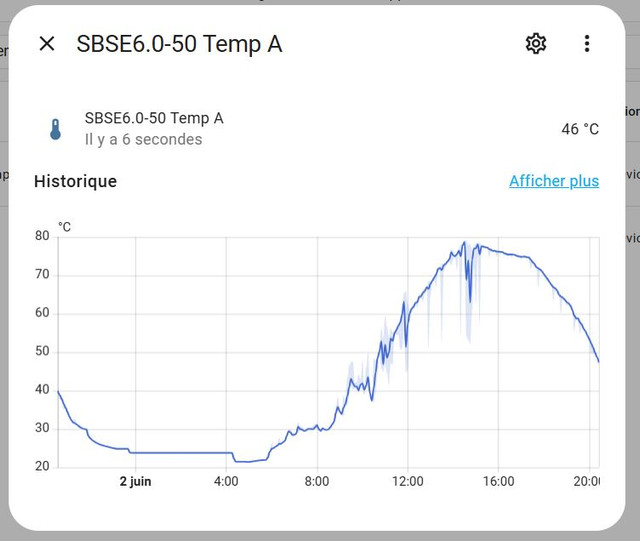
Task: Click the 16:00 time axis label
Action: coord(498,481)
